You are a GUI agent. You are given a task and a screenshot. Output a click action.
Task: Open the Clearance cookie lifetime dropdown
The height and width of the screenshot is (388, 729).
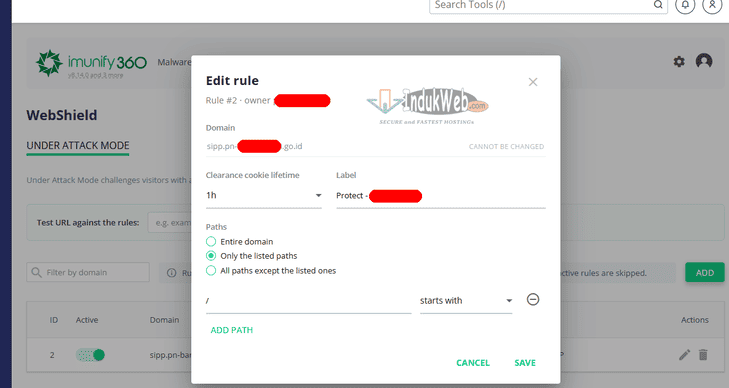[x=264, y=196]
